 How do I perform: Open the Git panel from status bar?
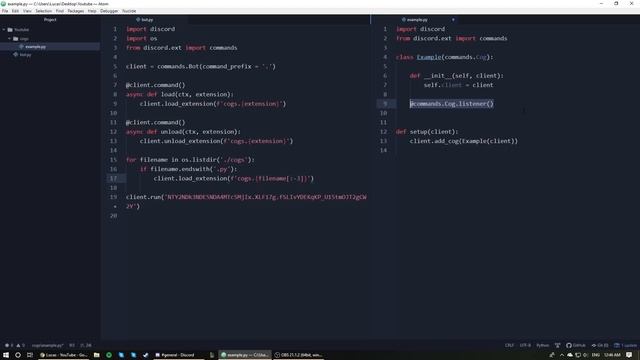click(600, 345)
